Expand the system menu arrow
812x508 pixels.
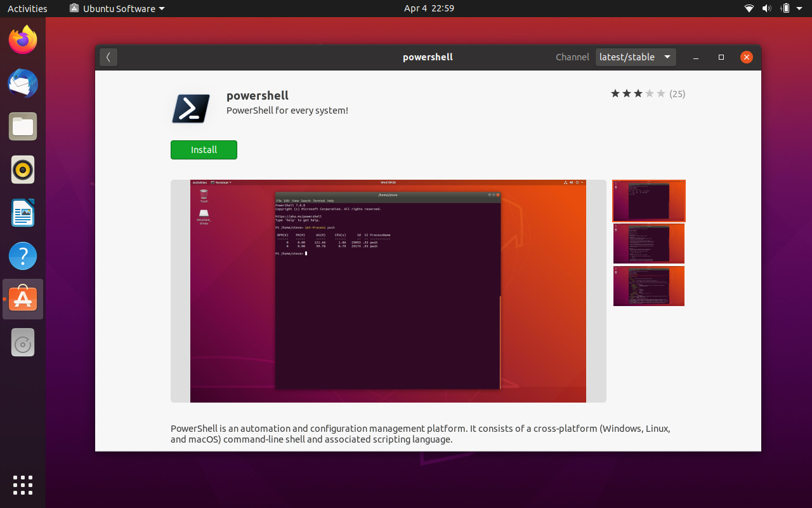800,8
